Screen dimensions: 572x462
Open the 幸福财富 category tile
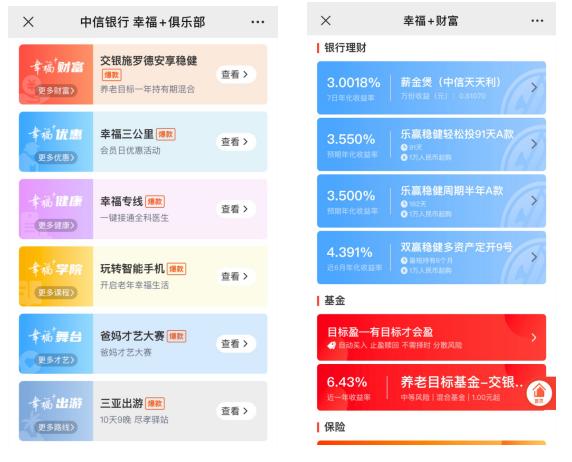[x=56, y=74]
